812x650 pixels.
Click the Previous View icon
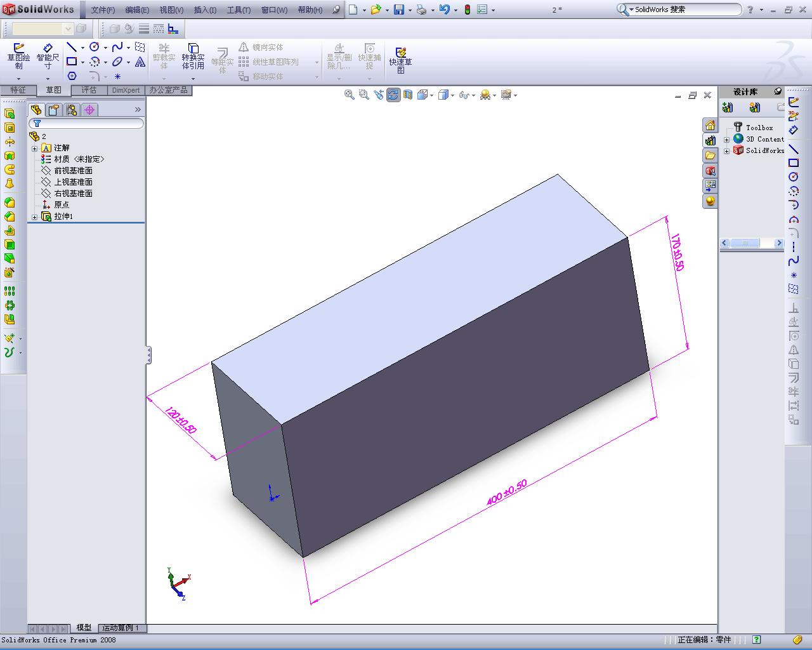point(379,95)
